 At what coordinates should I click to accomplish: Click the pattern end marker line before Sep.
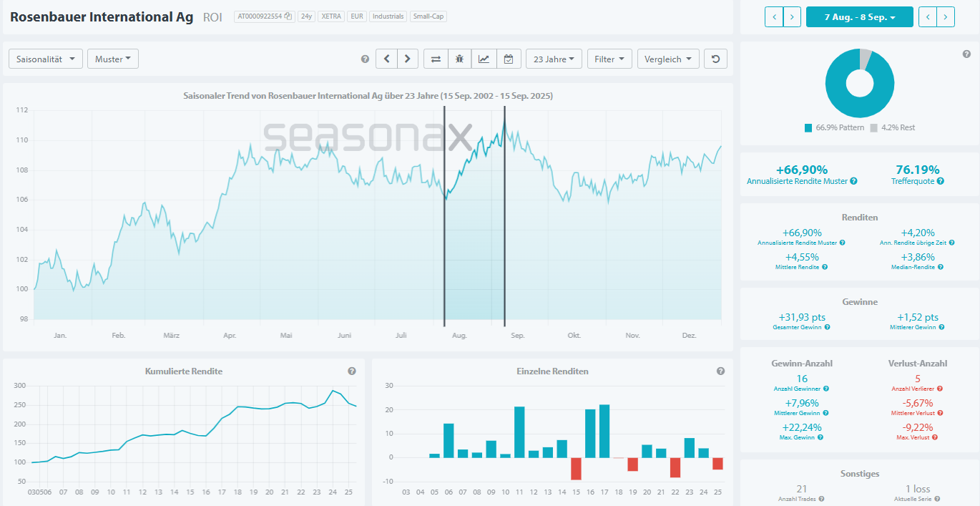(504, 215)
